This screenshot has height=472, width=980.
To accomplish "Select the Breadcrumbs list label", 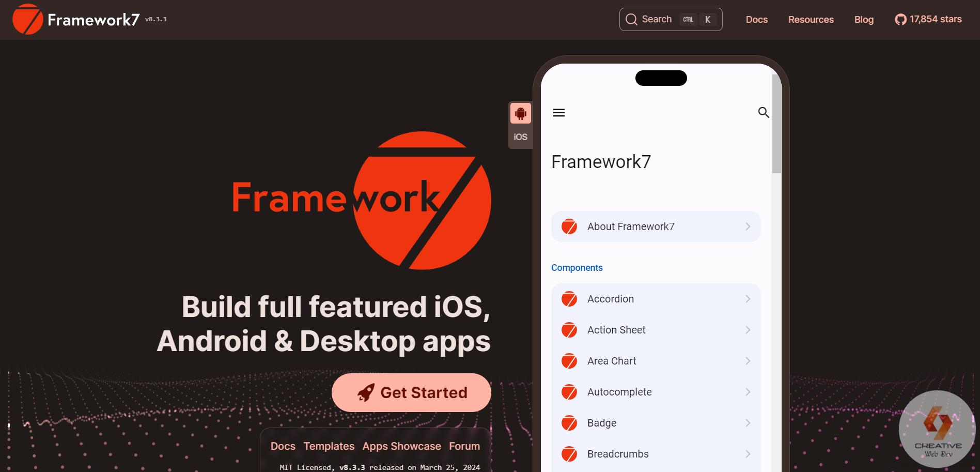I will [x=618, y=454].
